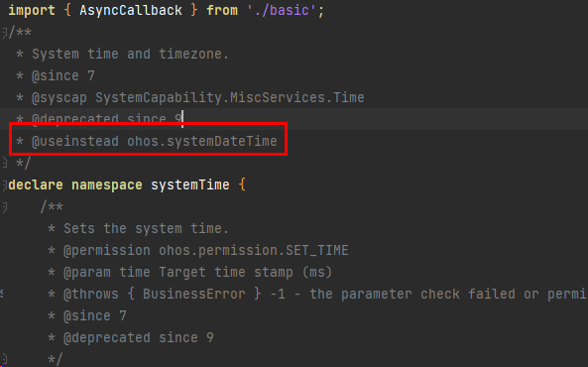Click the systemTime namespace name
Image resolution: width=588 pixels, height=367 pixels.
[x=189, y=185]
